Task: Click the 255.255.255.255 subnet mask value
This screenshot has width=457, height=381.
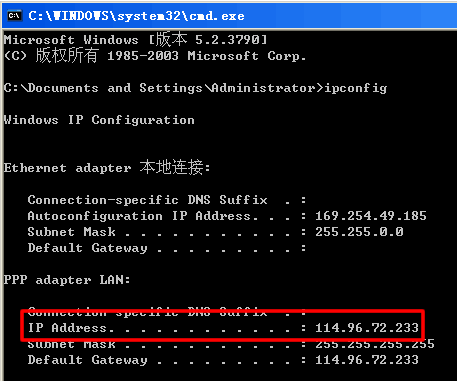Action: (375, 344)
